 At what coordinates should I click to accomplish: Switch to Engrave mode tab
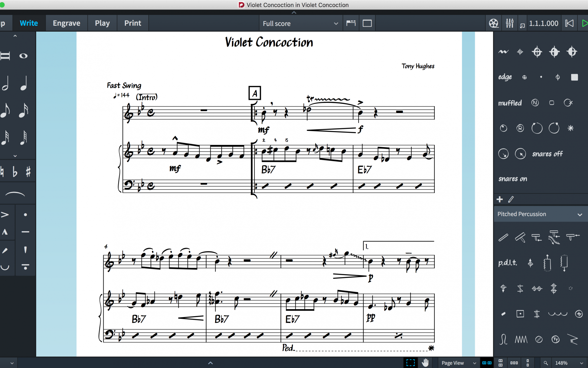tap(66, 23)
